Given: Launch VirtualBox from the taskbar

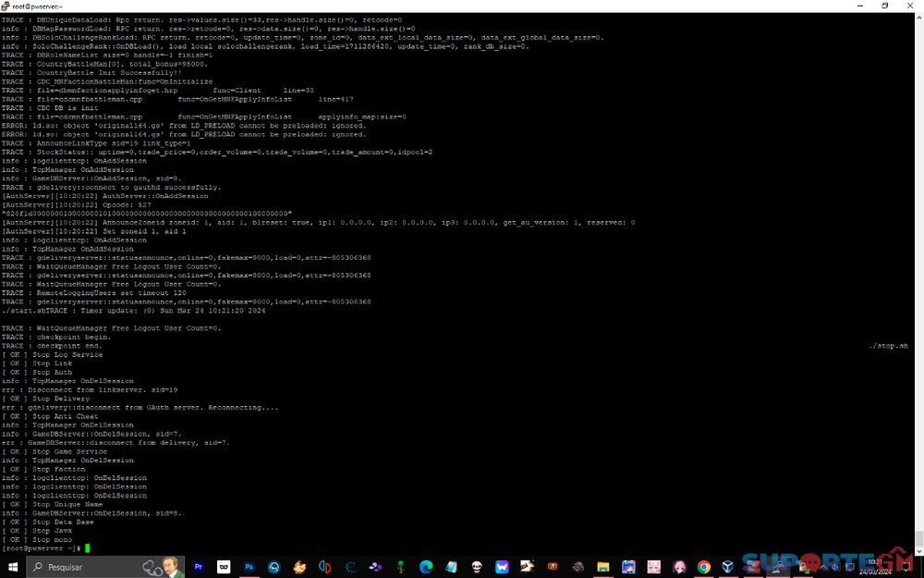Looking at the screenshot, I should coord(729,567).
